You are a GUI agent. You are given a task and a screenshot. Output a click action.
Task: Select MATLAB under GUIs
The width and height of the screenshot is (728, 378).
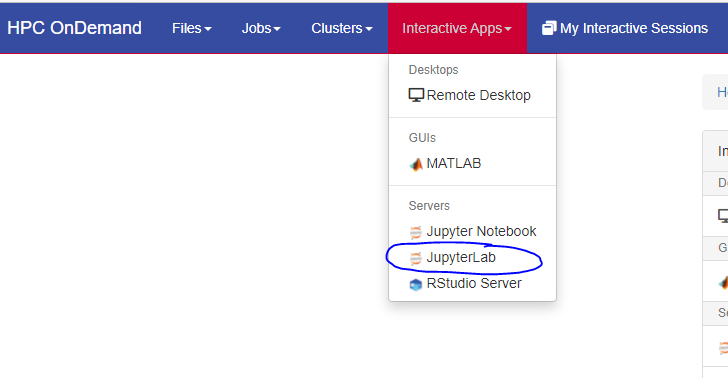coord(472,163)
